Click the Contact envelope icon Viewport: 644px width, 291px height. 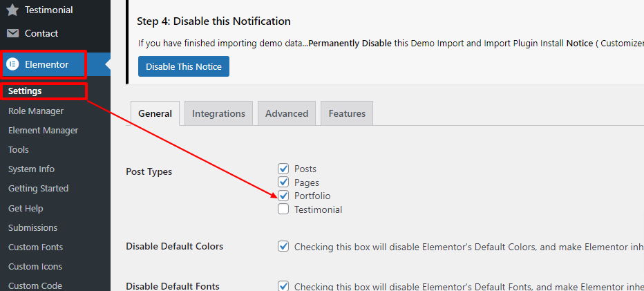[x=12, y=33]
